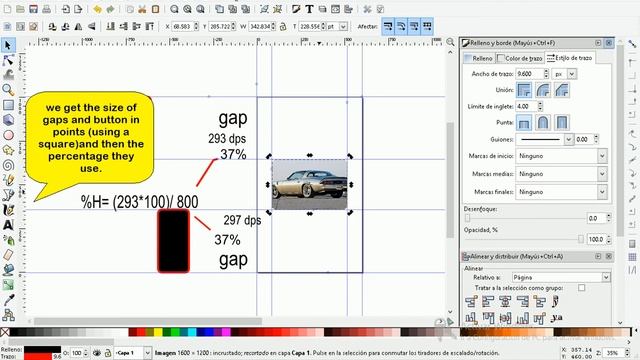Viewport: 640px width, 360px height.
Task: Click the Undo arrow icon
Action: 97,9
